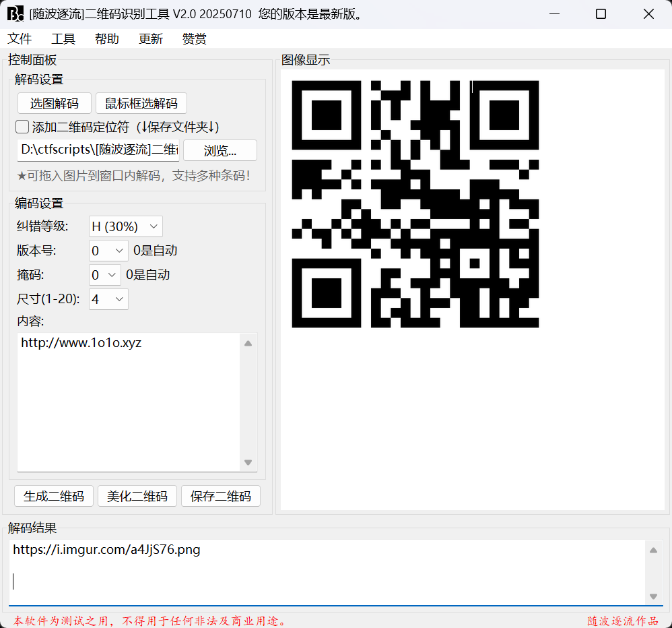
Task: Click the decoded result imgur URL text
Action: tap(106, 550)
